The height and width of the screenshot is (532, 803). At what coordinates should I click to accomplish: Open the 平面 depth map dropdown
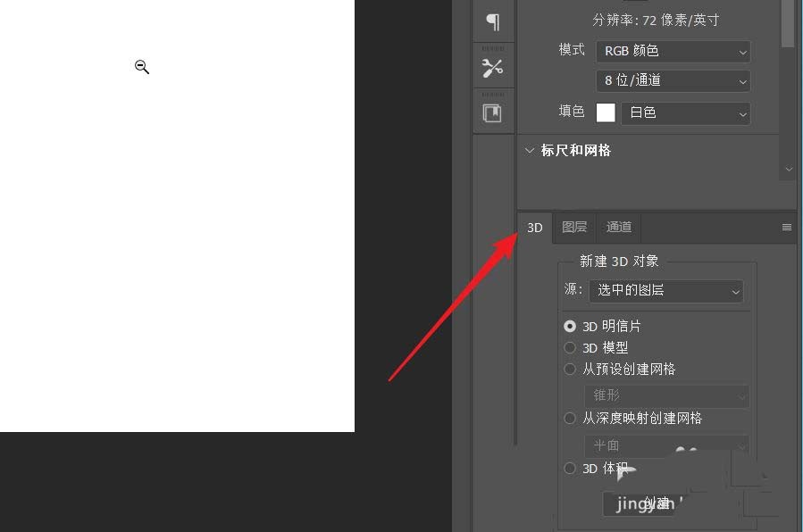[666, 446]
